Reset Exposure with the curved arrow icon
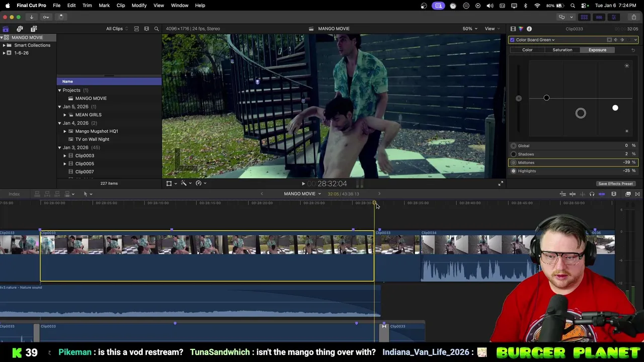The width and height of the screenshot is (644, 362). tap(633, 50)
